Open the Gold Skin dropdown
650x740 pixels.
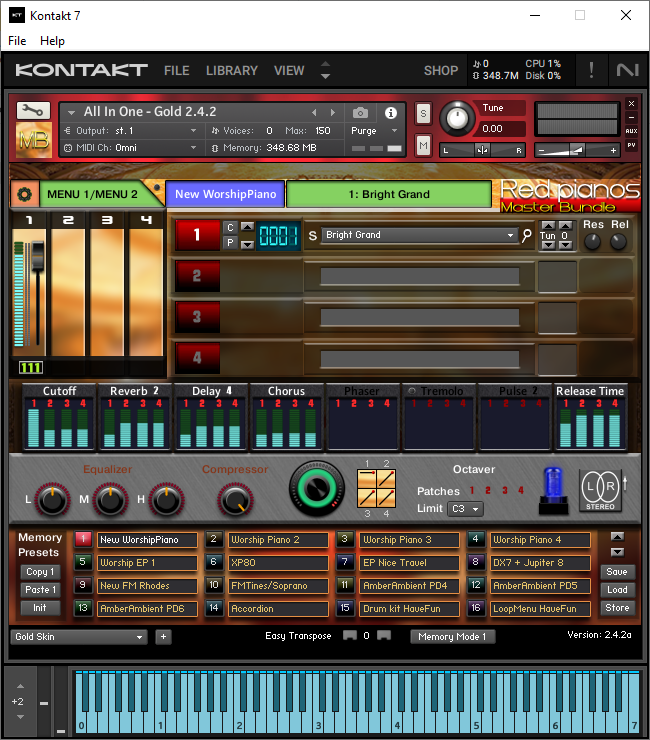pyautogui.click(x=78, y=637)
